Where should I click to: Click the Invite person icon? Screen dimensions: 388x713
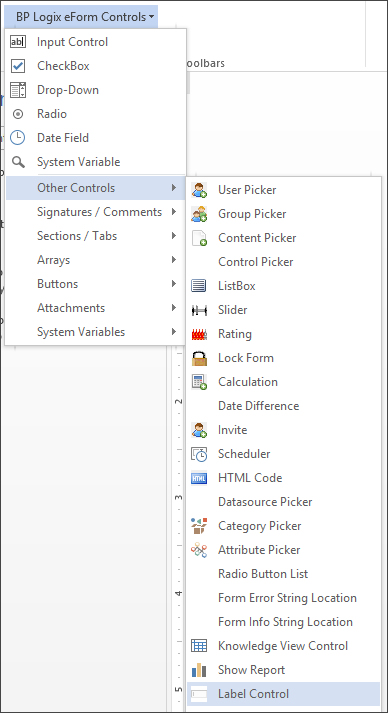click(199, 430)
